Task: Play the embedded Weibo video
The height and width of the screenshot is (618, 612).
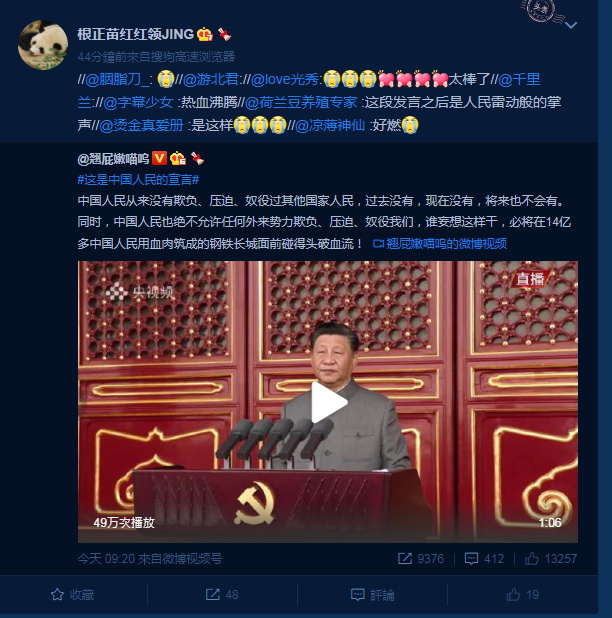Action: [329, 402]
